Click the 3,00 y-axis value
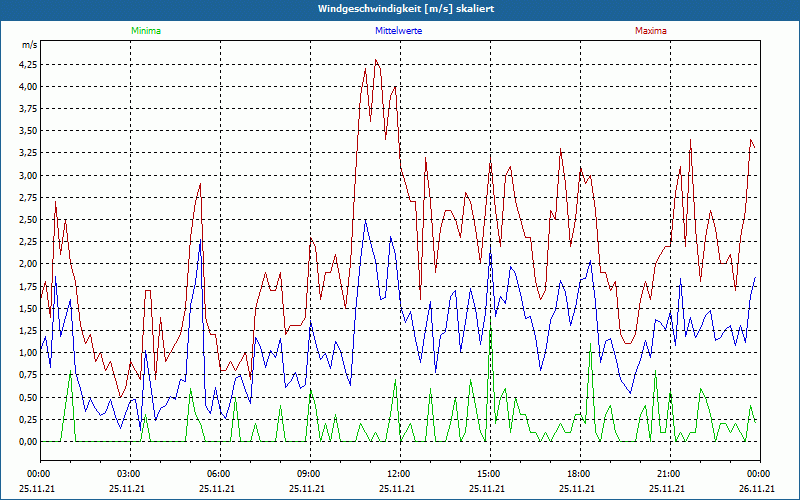 (28, 176)
